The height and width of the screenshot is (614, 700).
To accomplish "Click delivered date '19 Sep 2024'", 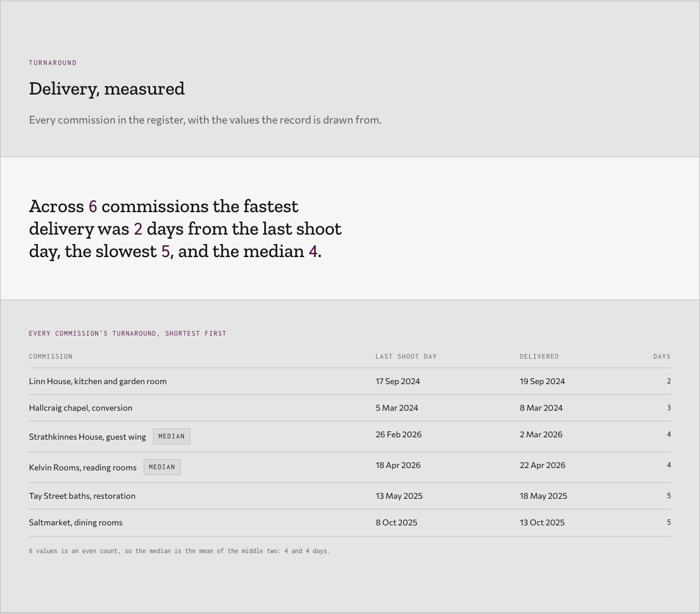I will coord(542,382).
